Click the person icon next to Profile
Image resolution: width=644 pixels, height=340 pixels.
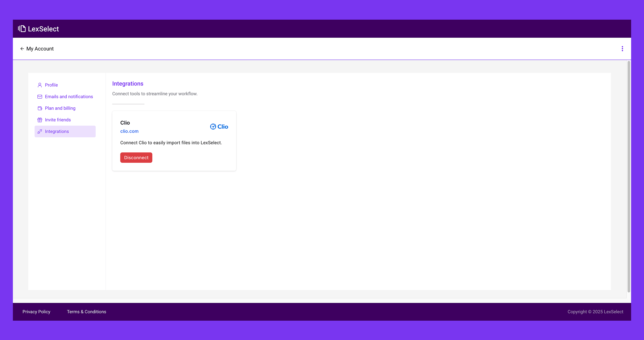[x=40, y=85]
